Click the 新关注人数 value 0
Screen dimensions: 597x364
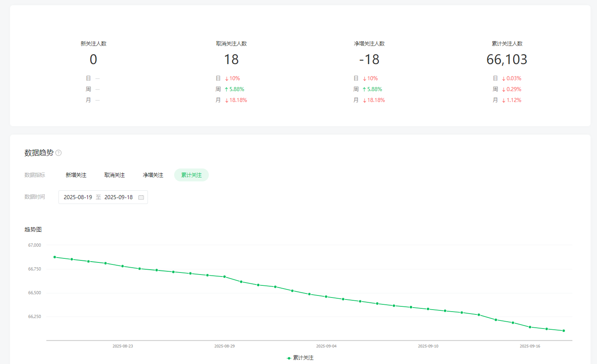click(94, 60)
